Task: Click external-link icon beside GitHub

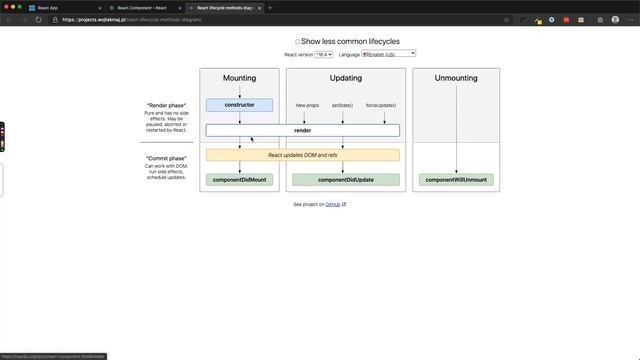Action: click(x=344, y=204)
